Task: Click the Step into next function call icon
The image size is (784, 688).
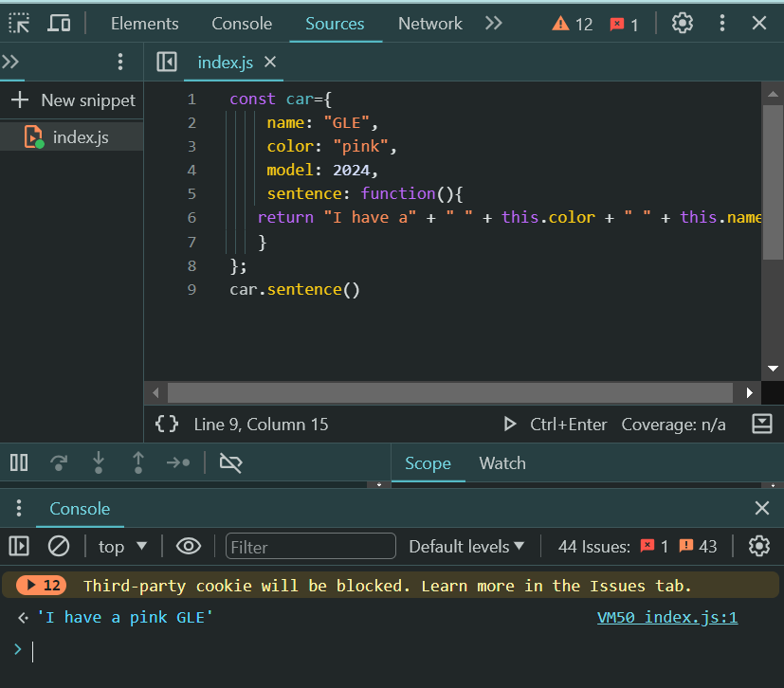Action: pyautogui.click(x=98, y=462)
